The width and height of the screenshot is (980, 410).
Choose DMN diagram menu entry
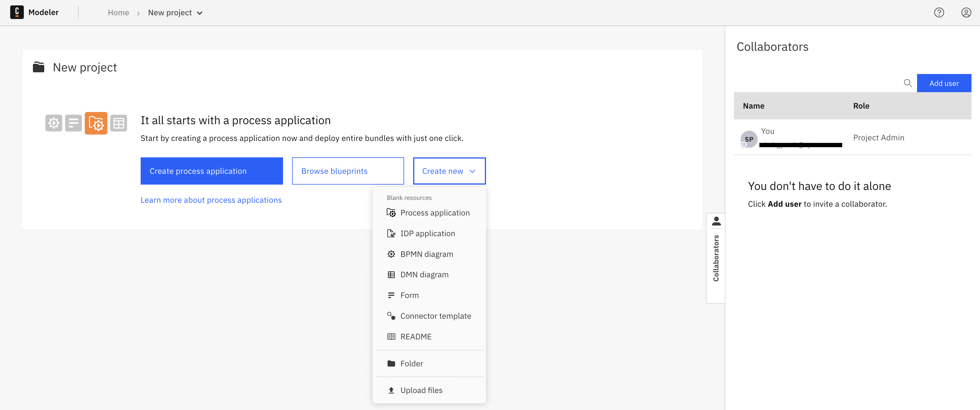(429, 274)
